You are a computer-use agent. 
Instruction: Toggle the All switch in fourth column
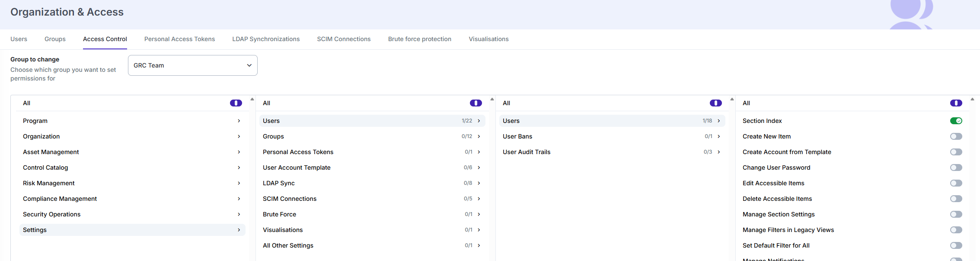coord(956,103)
